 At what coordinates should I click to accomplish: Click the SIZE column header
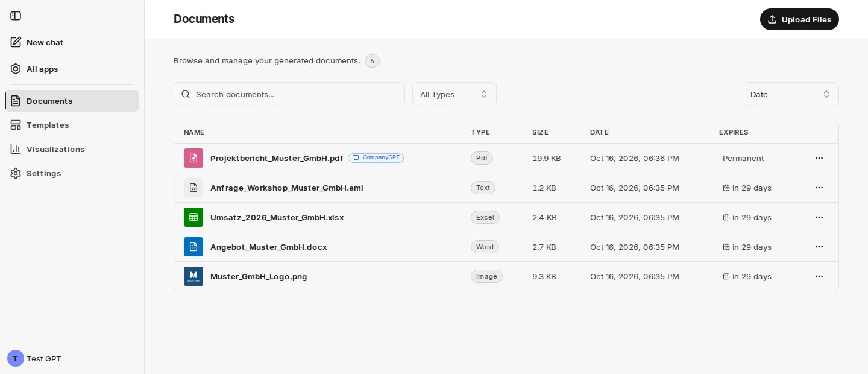[540, 132]
